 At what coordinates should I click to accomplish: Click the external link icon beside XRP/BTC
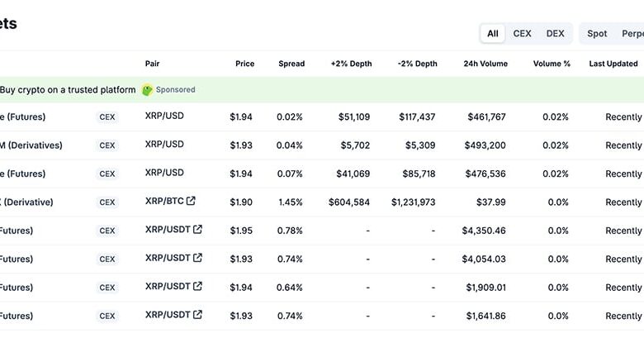pyautogui.click(x=192, y=201)
